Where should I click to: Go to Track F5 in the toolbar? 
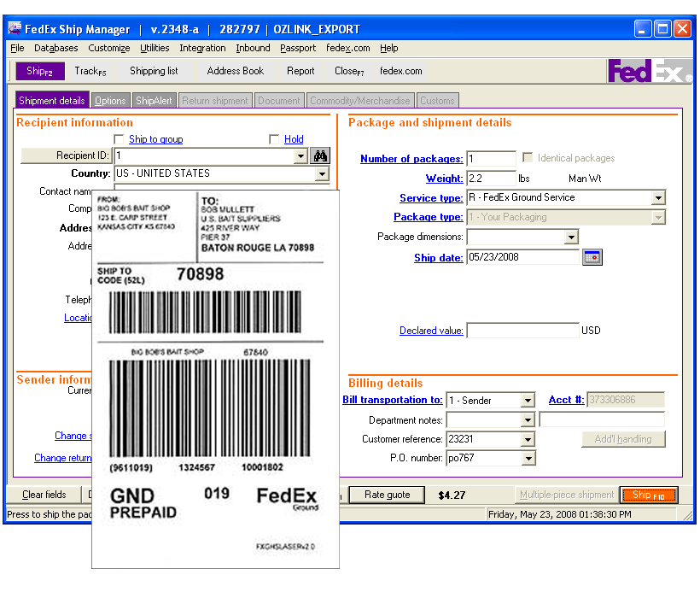coord(90,71)
